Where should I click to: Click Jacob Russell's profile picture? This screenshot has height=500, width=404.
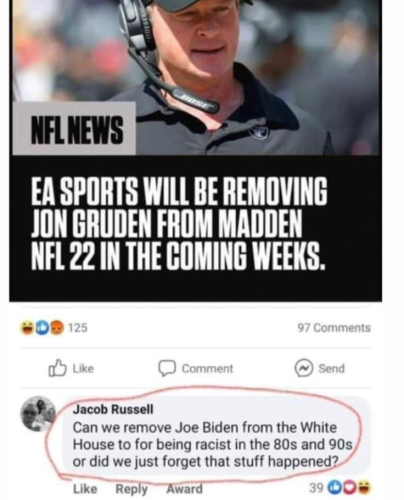[38, 414]
